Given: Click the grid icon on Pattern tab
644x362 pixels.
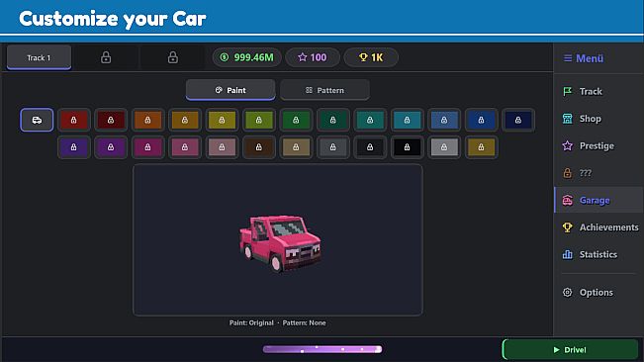Looking at the screenshot, I should tap(309, 90).
